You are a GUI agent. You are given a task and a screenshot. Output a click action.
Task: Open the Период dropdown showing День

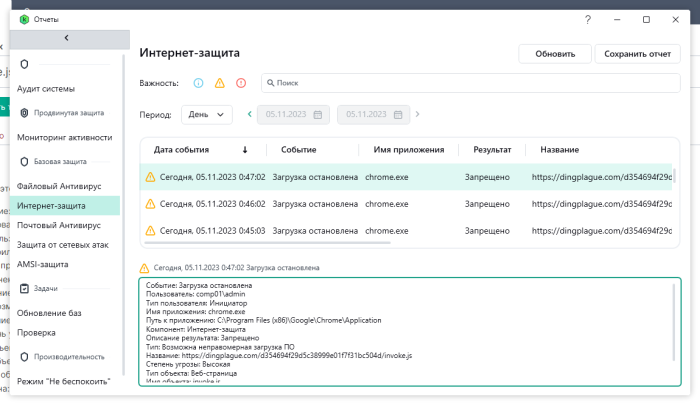point(207,115)
